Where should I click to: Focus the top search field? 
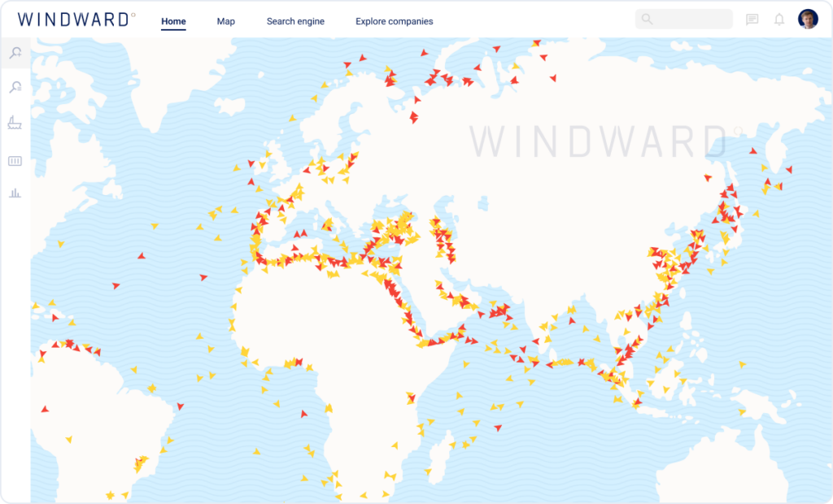[x=683, y=20]
